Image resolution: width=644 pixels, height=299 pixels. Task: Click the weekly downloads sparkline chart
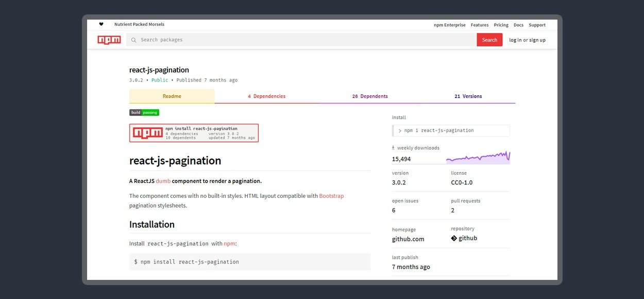point(478,157)
